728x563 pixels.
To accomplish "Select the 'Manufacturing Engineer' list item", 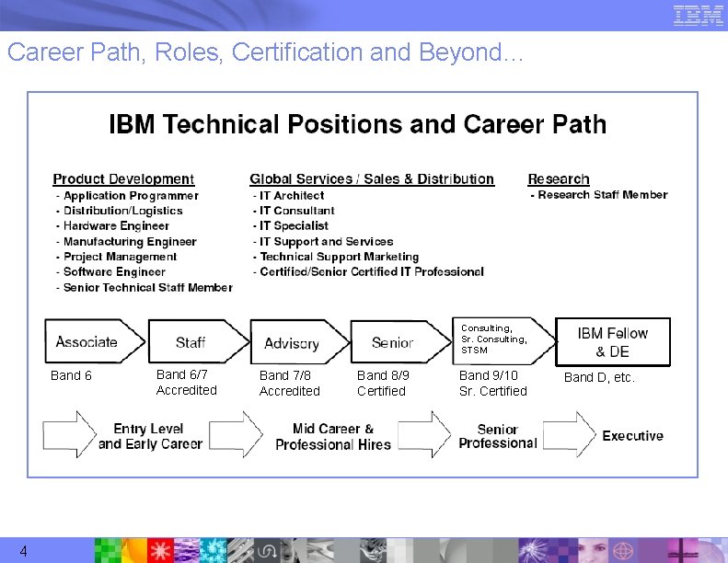I will point(130,242).
